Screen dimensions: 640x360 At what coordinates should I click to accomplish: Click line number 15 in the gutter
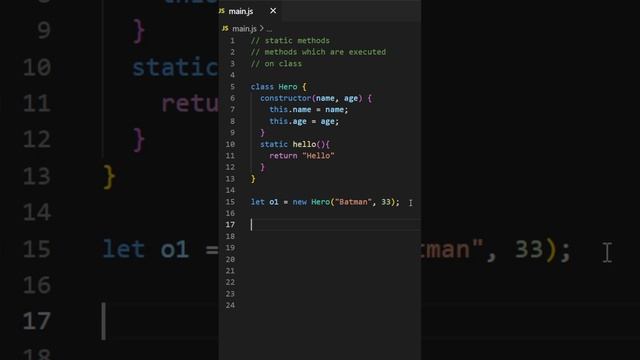pos(230,202)
